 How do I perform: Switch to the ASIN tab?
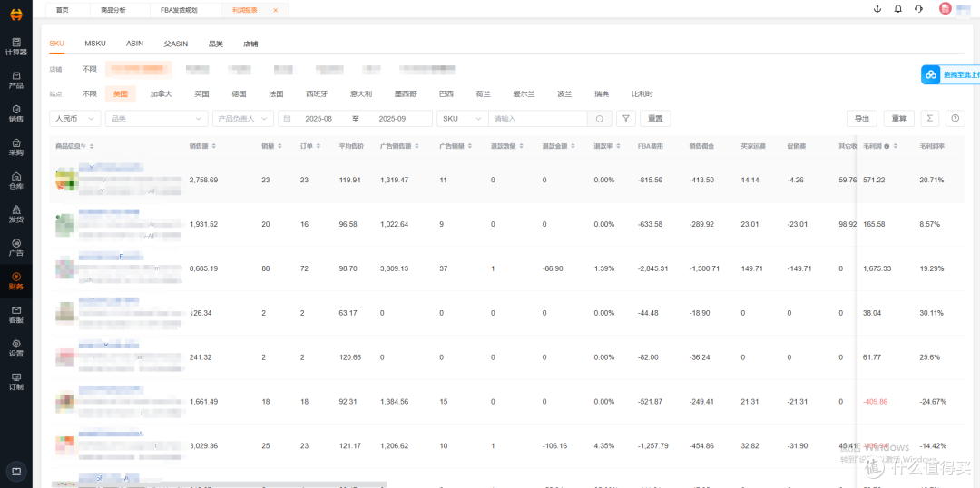(134, 44)
